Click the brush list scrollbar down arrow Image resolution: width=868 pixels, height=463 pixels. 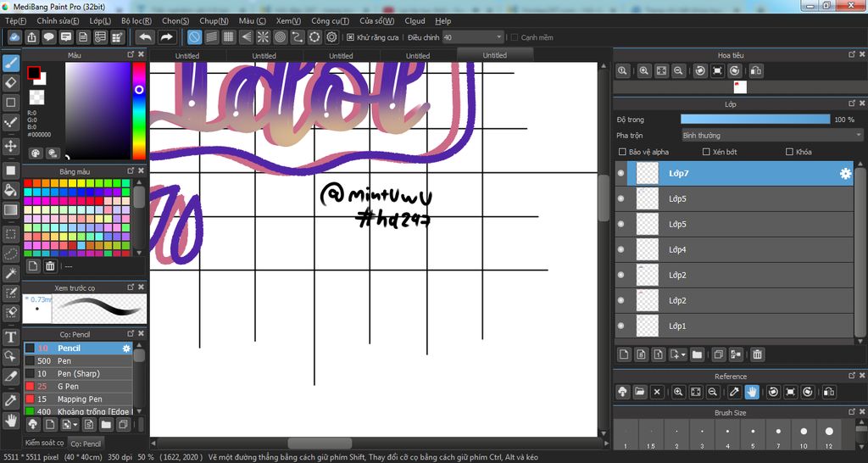pos(138,411)
